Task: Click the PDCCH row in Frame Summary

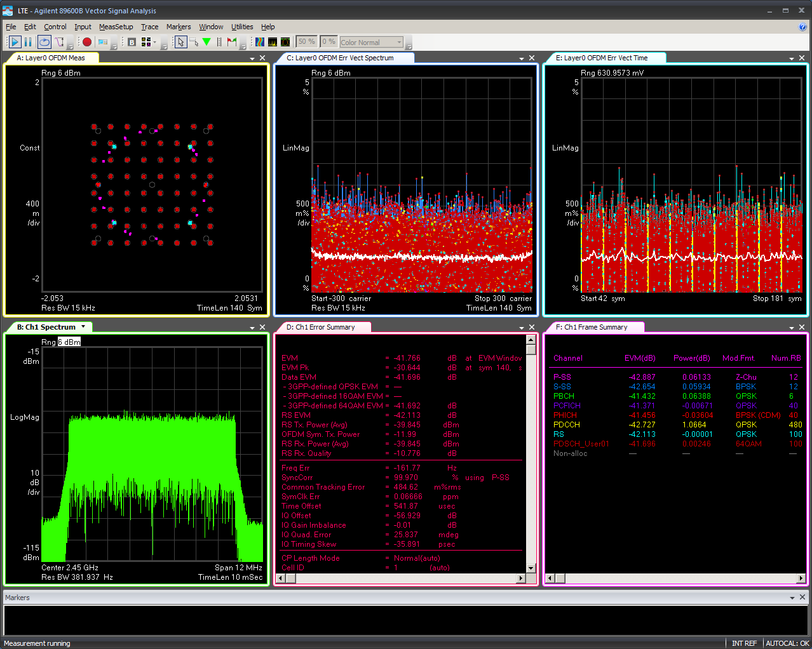Action: [677, 425]
